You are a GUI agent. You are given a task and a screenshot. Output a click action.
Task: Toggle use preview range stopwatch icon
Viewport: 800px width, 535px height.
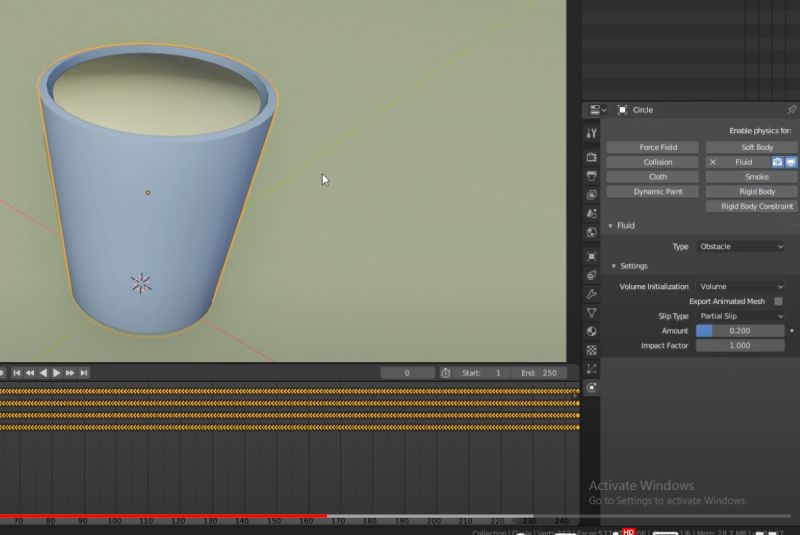(445, 373)
